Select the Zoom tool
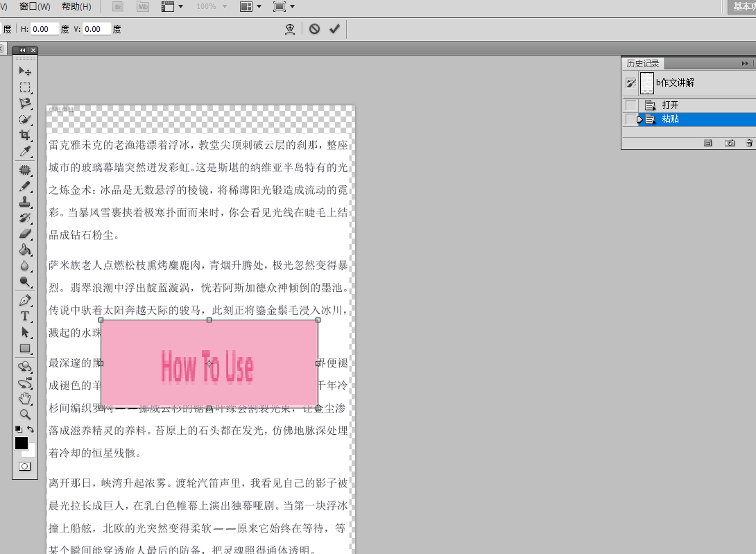Viewport: 756px width, 554px height. click(25, 414)
